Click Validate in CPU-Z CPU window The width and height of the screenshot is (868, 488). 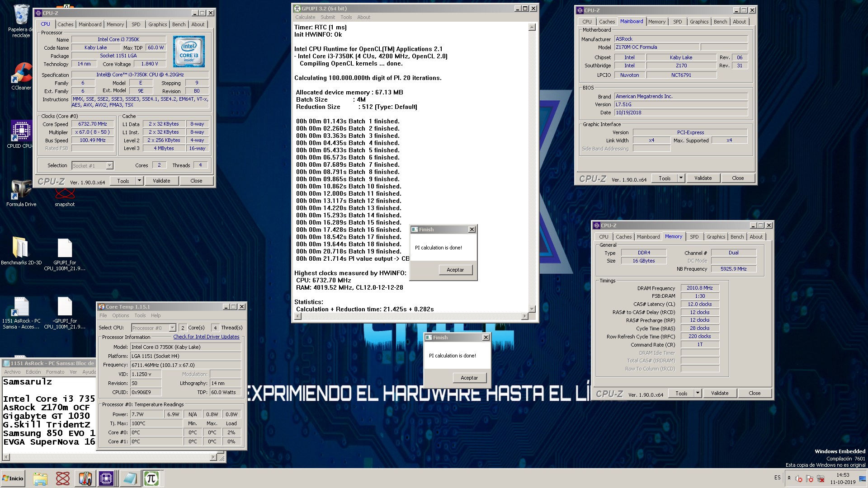tap(161, 181)
